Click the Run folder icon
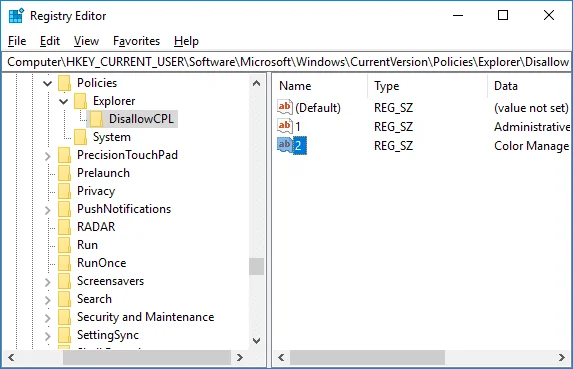Viewport: 573px width, 369px height. point(65,245)
